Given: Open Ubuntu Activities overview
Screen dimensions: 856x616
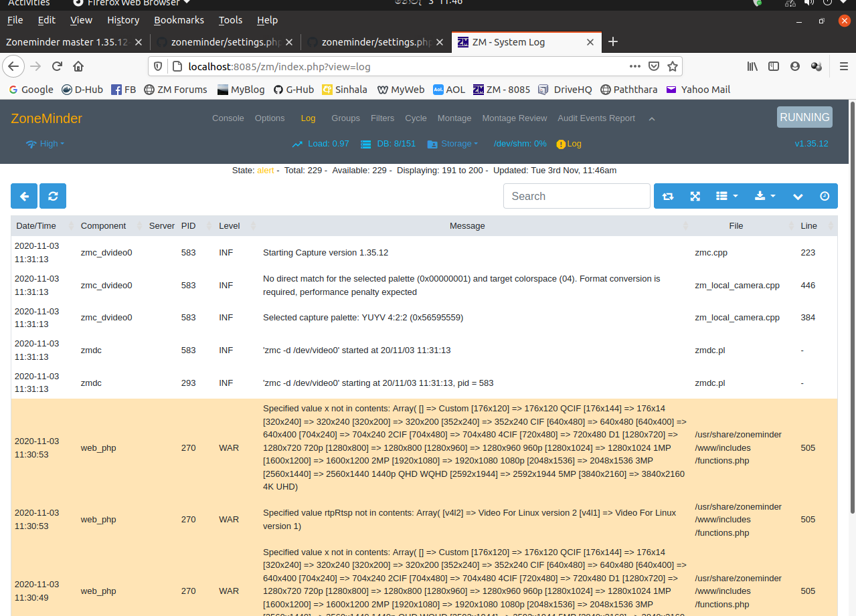Looking at the screenshot, I should pyautogui.click(x=28, y=3).
